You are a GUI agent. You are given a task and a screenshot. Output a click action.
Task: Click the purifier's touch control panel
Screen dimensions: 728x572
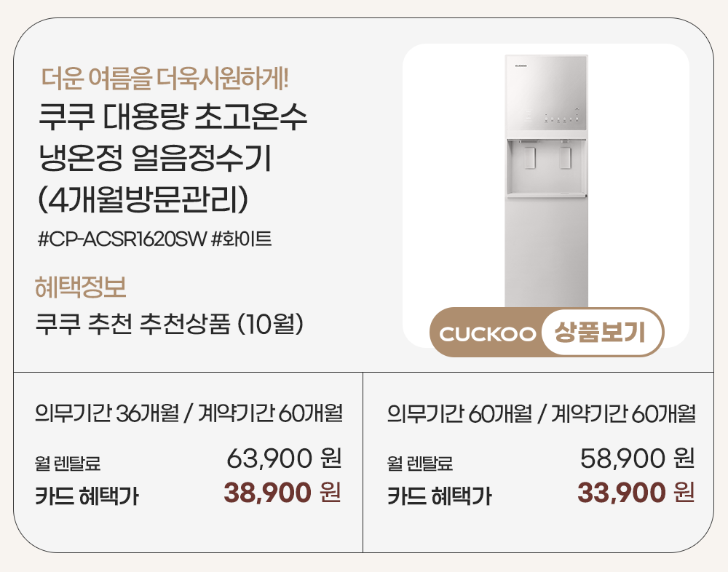(x=553, y=117)
